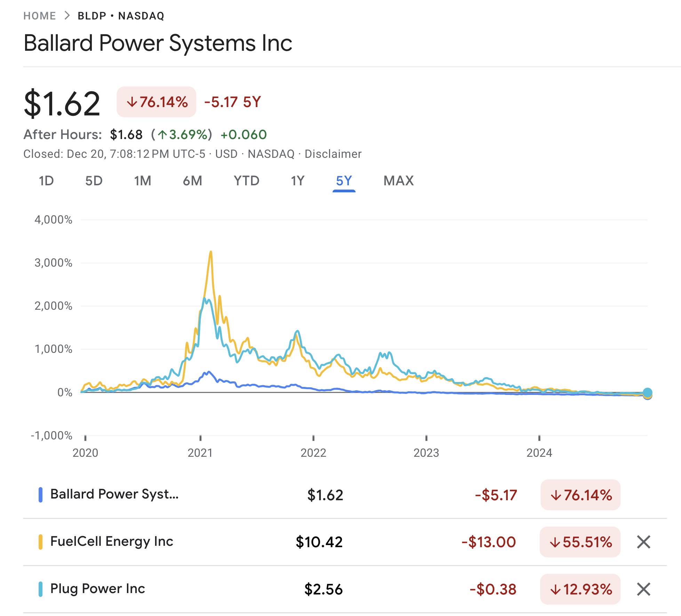Viewport: 681px width, 616px height.
Task: Select the 5Y time range tab
Action: pos(344,181)
